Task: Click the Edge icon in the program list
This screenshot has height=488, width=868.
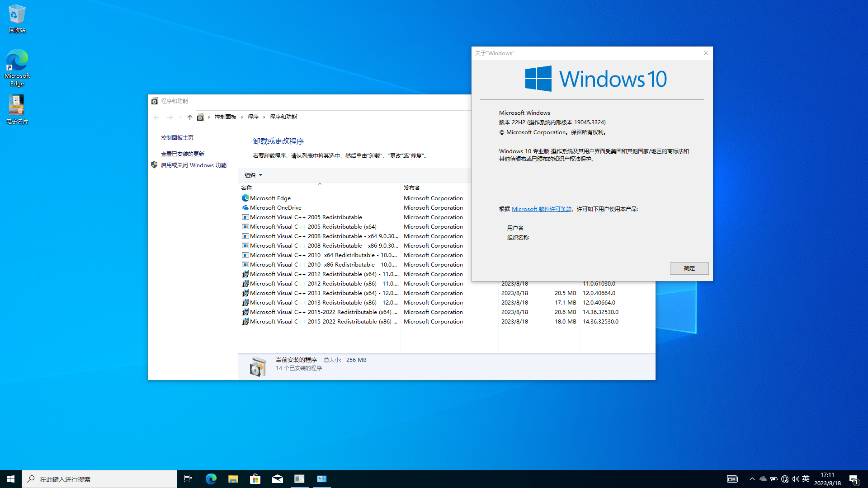Action: pos(245,198)
